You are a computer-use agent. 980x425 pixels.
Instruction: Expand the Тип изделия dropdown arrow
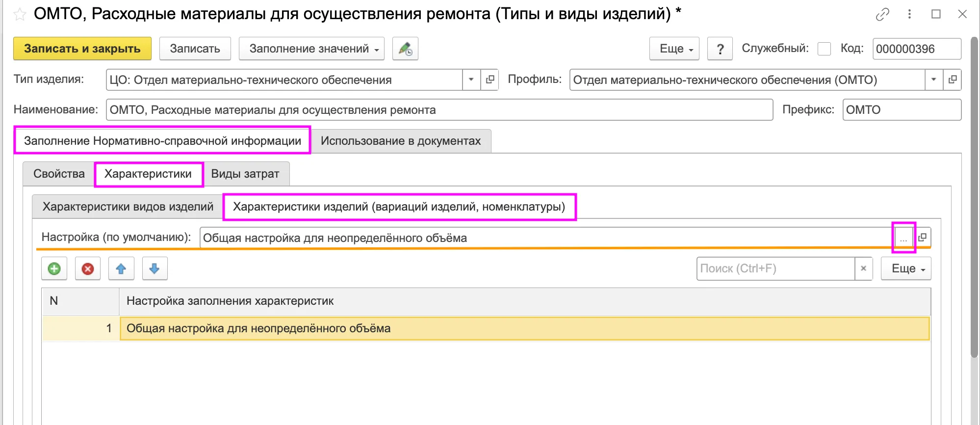pyautogui.click(x=471, y=80)
